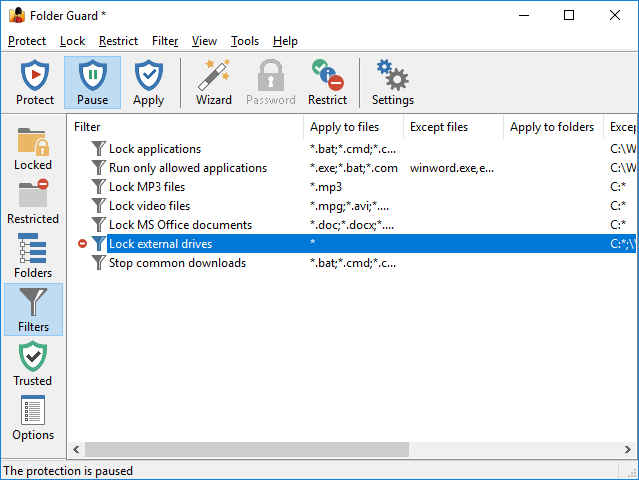Open the View menu
This screenshot has width=639, height=480.
[204, 41]
